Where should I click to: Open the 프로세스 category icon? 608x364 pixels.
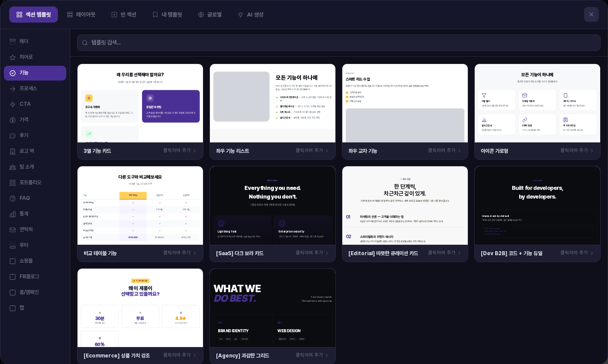pos(13,88)
